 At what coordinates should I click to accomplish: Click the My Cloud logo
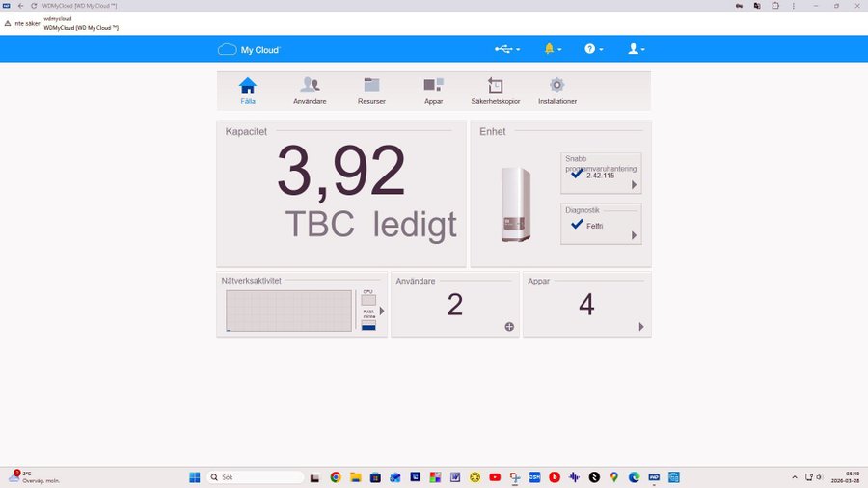249,49
